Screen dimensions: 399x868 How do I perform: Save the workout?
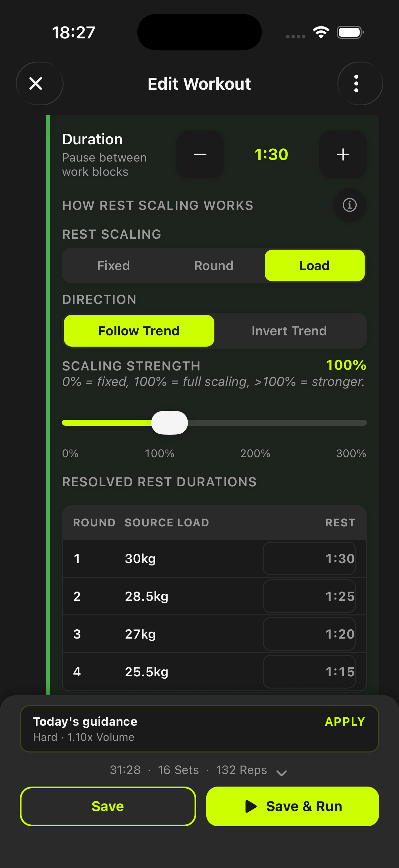click(x=107, y=806)
